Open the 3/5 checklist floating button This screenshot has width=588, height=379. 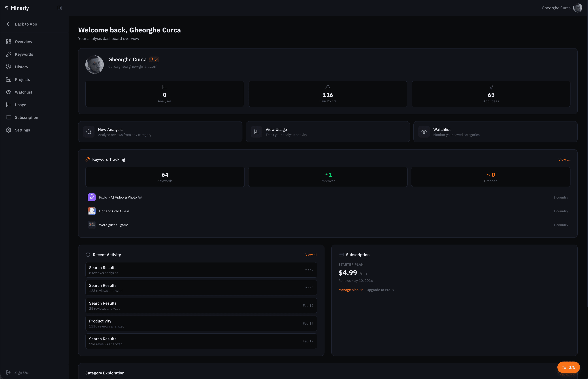[x=568, y=367]
